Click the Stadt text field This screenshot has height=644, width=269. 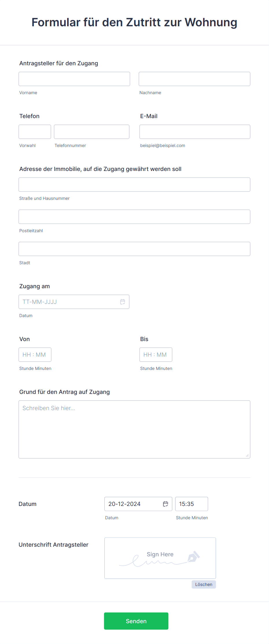coord(134,249)
